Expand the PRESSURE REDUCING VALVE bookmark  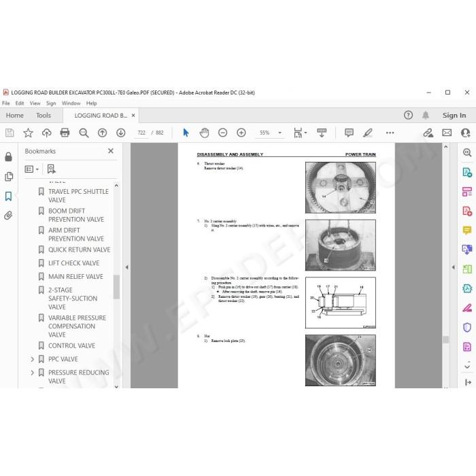coord(32,373)
